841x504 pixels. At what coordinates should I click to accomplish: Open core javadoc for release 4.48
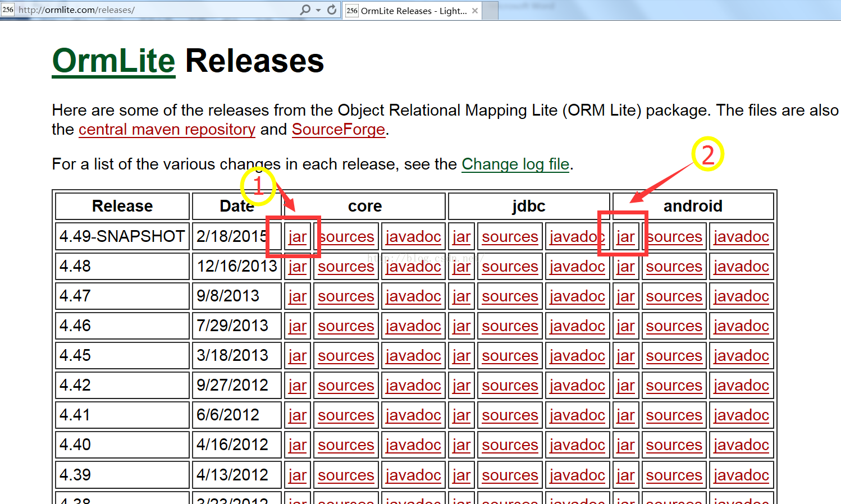pos(413,267)
